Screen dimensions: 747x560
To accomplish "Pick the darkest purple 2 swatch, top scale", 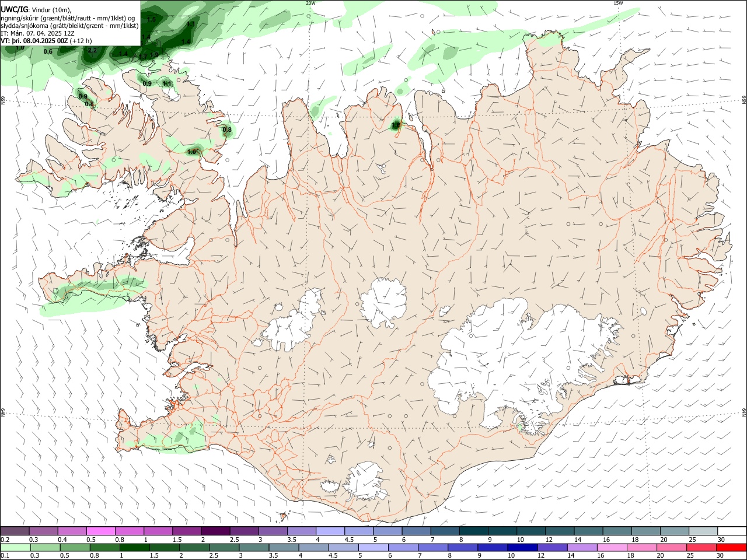I will pos(215,531).
